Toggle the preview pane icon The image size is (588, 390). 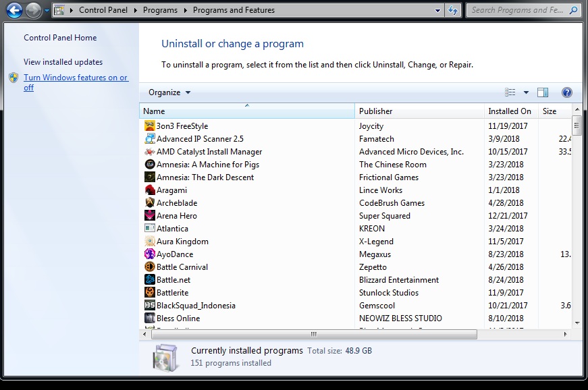pos(543,92)
